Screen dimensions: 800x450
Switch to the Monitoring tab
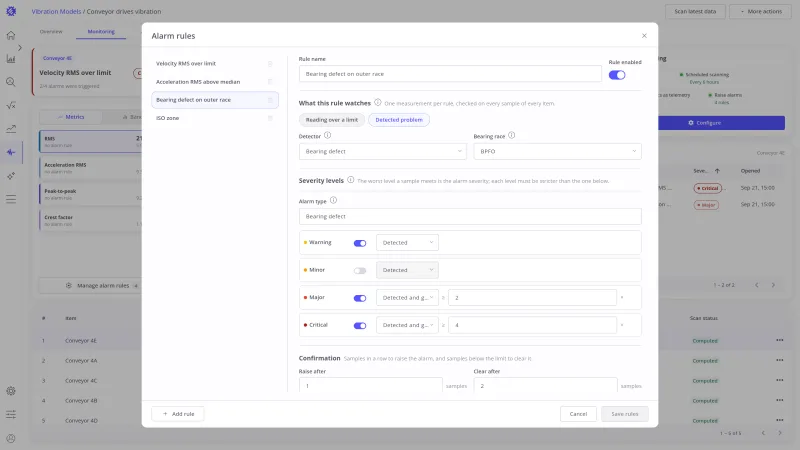click(101, 32)
